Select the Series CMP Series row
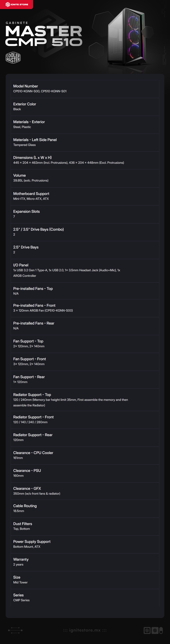This screenshot has width=170, height=644. (x=85, y=598)
